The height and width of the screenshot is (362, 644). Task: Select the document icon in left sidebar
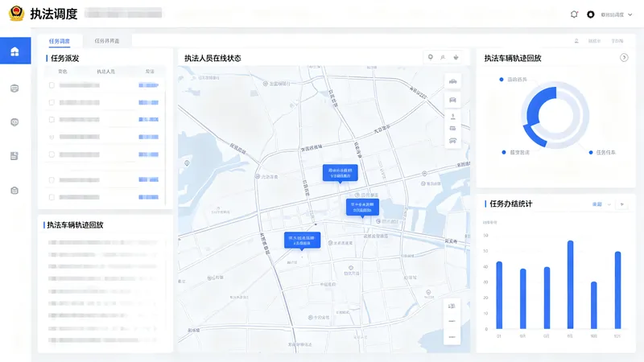[x=14, y=156]
